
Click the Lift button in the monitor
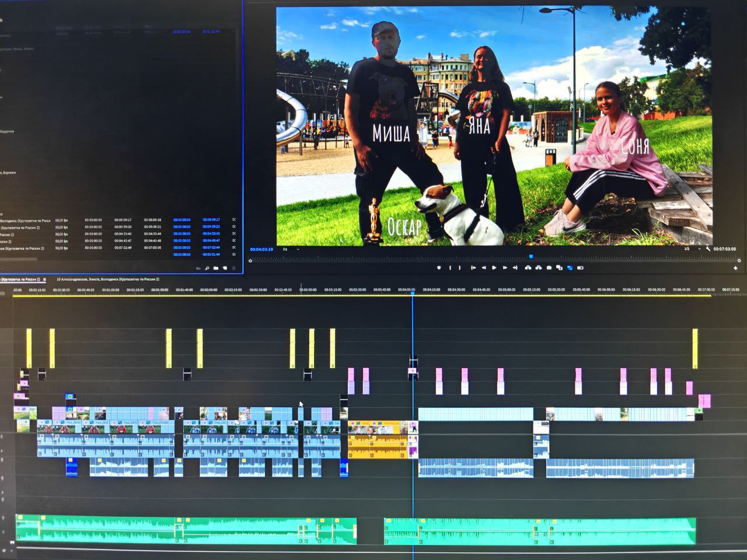528,268
